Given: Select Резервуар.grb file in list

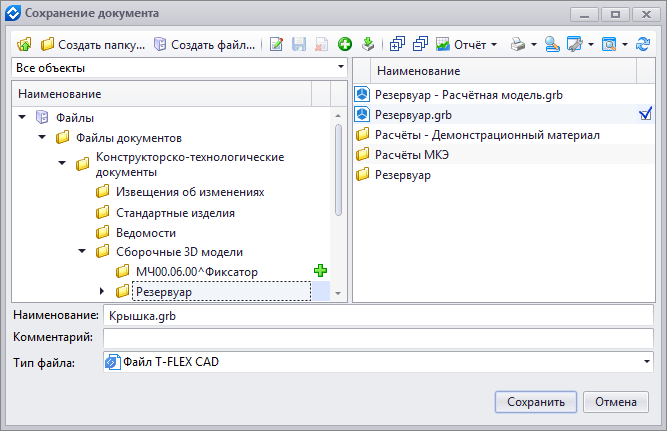Looking at the screenshot, I should pos(413,115).
